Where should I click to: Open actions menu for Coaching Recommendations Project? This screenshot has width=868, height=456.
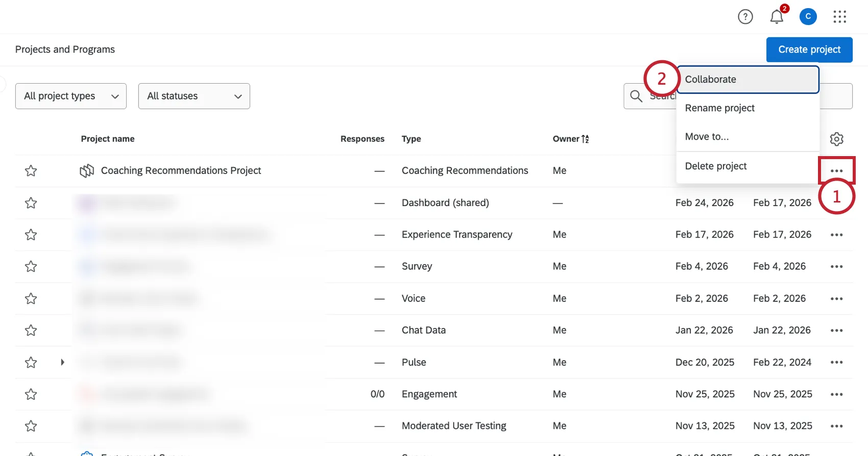(x=836, y=171)
